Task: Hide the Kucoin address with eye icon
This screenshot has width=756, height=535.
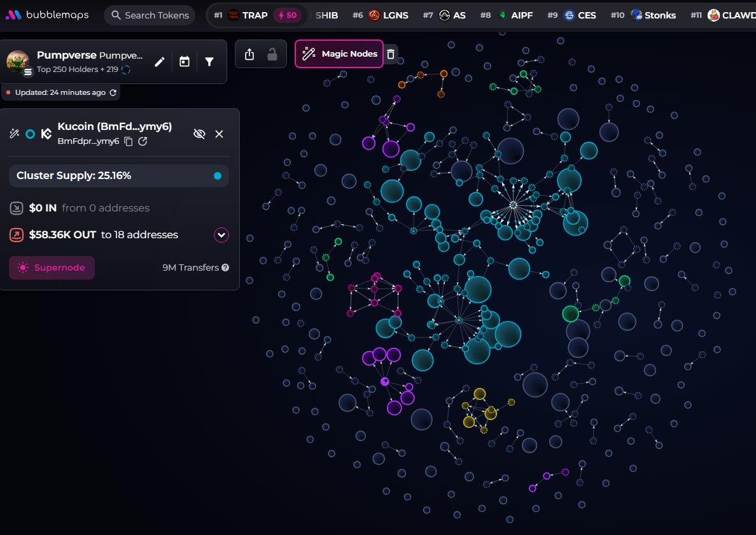Action: click(x=199, y=134)
